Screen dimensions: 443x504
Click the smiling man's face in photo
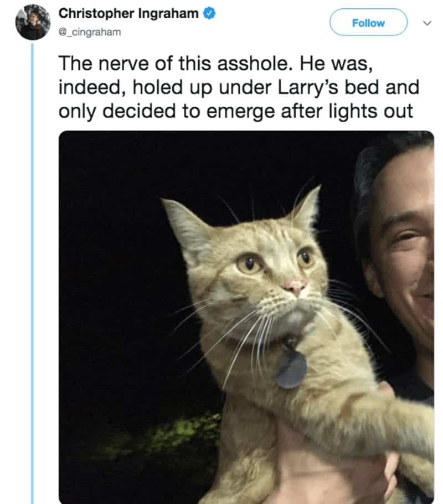pyautogui.click(x=402, y=245)
